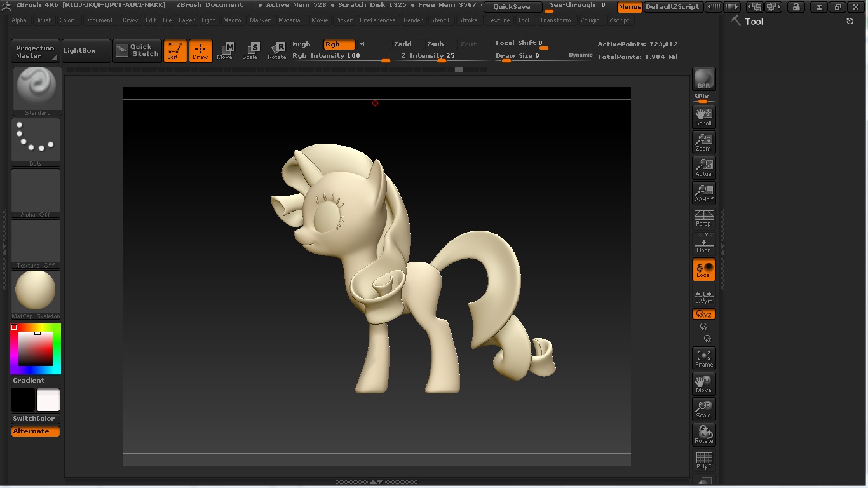Open the Texture Off selector
The height and width of the screenshot is (488, 868).
coord(36,244)
